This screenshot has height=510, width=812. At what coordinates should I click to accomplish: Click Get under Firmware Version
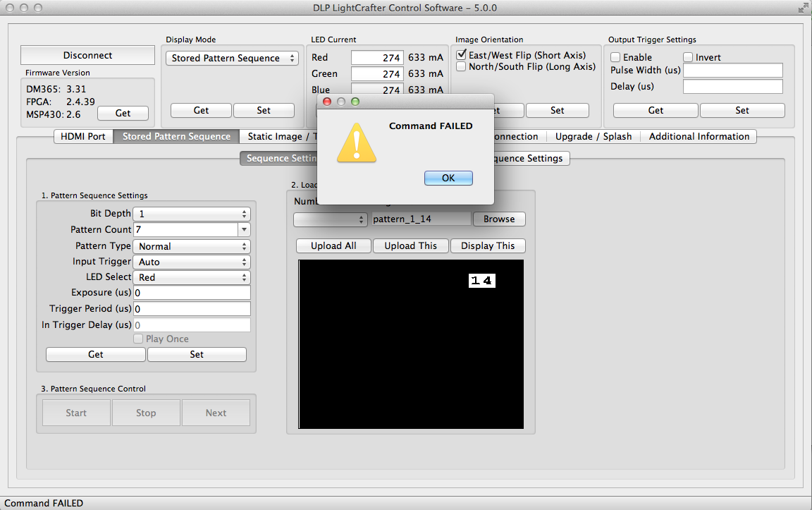pos(123,113)
